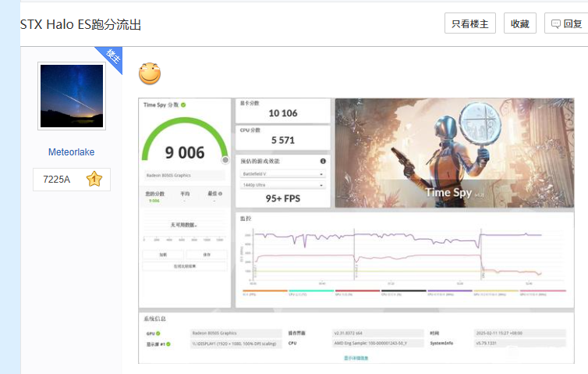Click the 9 006 Time Spy score

(185, 152)
